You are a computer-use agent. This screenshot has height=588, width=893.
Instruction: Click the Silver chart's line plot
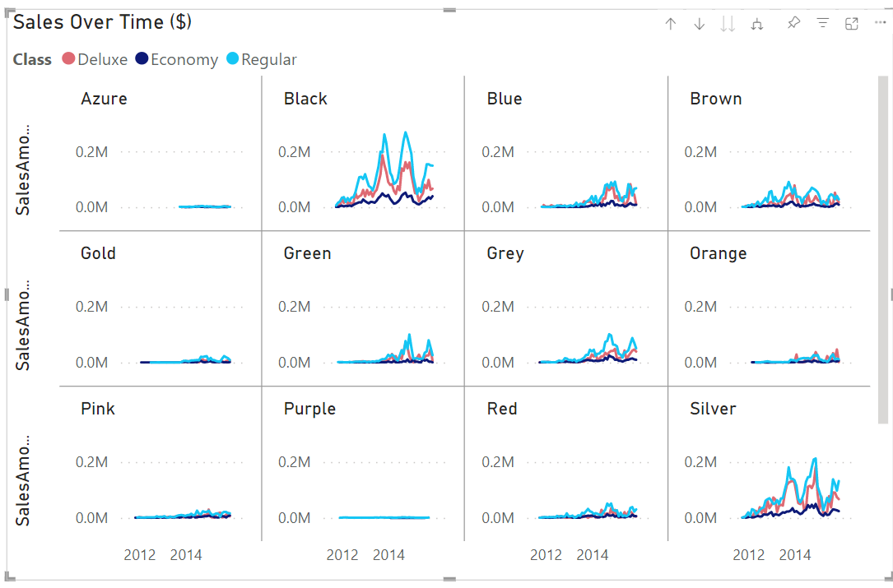pyautogui.click(x=790, y=489)
